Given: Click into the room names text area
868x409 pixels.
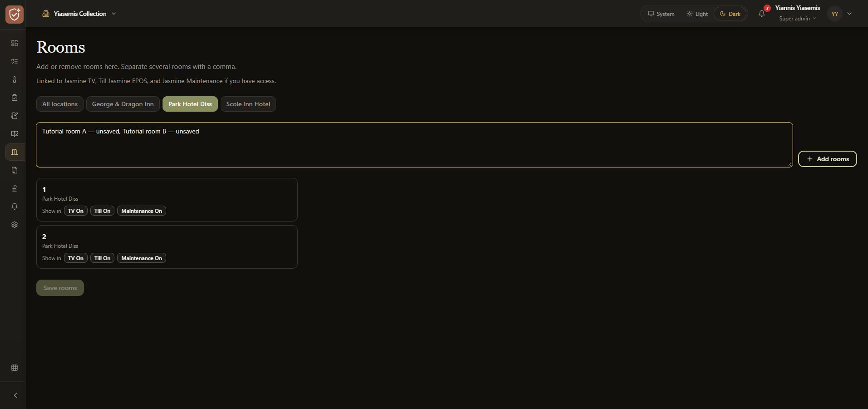Looking at the screenshot, I should (x=414, y=145).
